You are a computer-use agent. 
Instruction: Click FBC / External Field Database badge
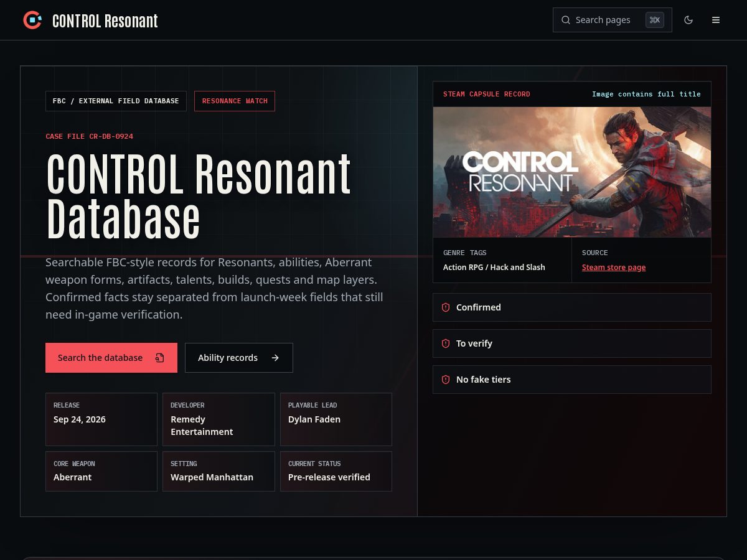click(x=116, y=101)
